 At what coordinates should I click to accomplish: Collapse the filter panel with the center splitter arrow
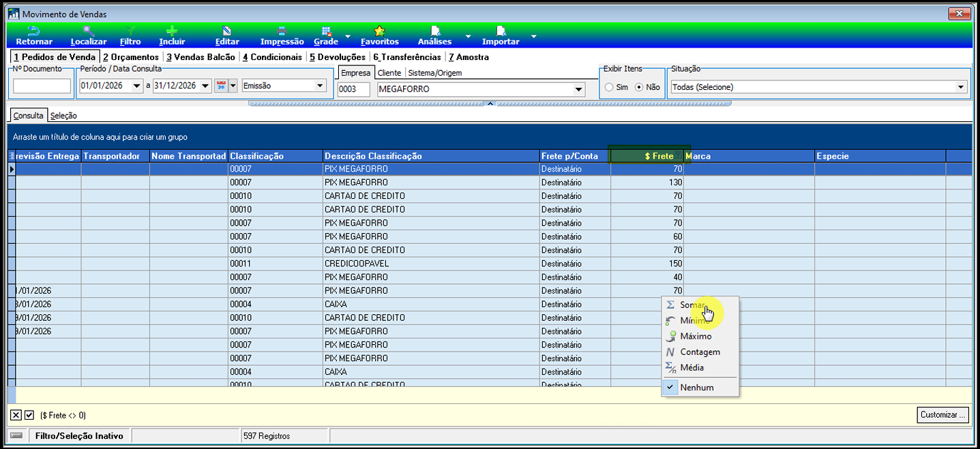tap(489, 104)
